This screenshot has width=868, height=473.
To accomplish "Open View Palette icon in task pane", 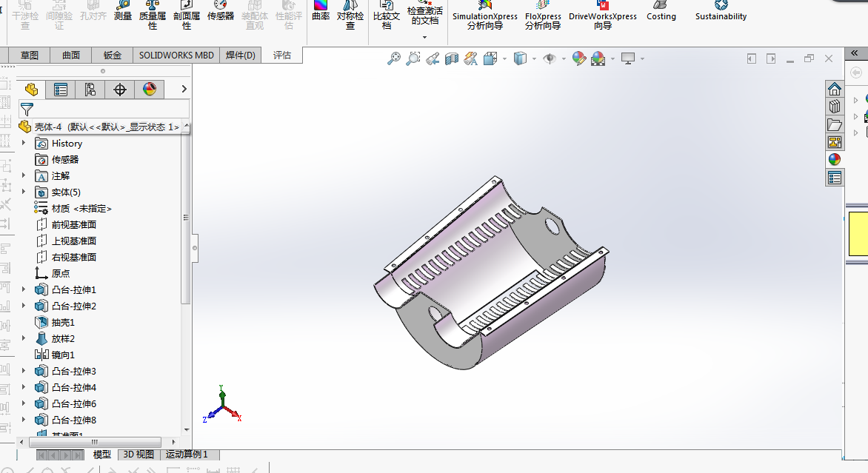I will point(834,142).
